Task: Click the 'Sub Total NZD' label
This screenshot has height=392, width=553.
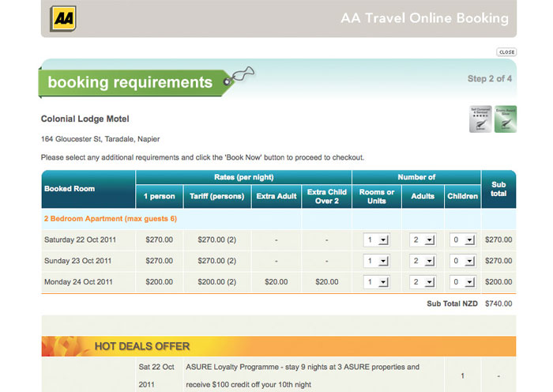Action: [452, 303]
